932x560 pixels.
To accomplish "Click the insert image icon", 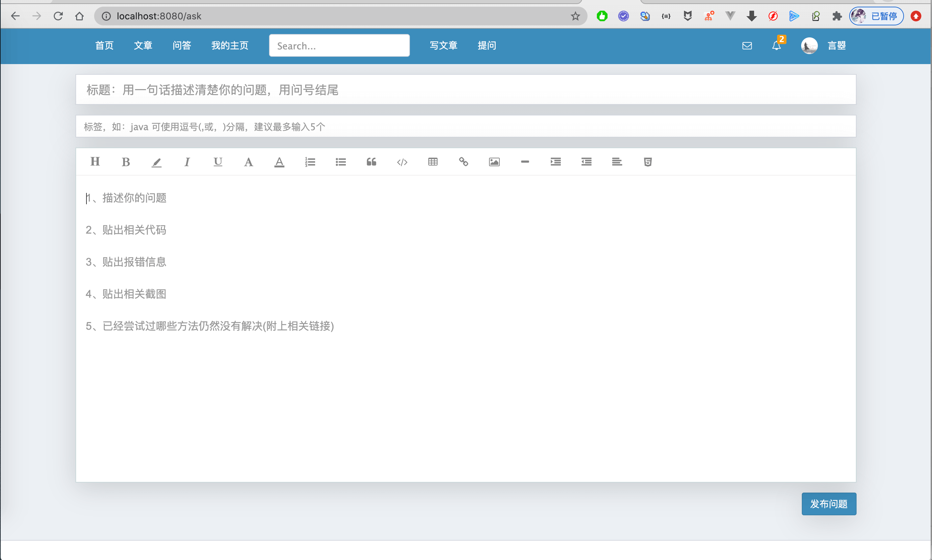I will pyautogui.click(x=494, y=162).
